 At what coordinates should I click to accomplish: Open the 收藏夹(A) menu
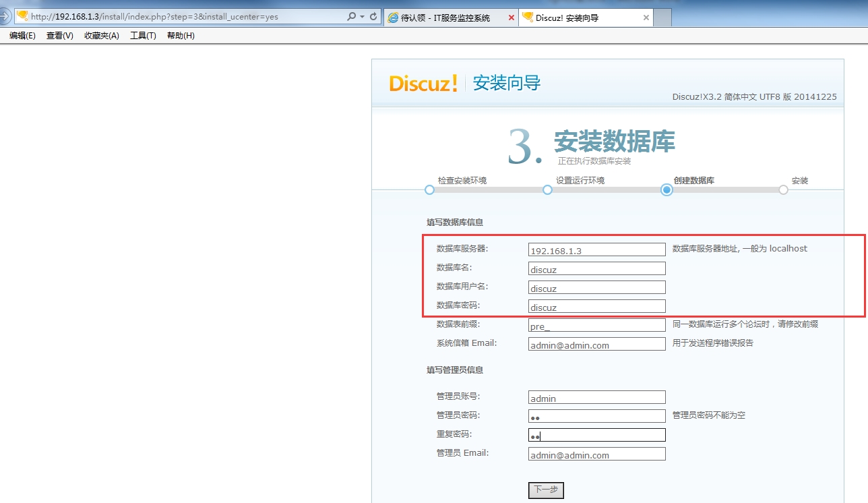pos(102,36)
